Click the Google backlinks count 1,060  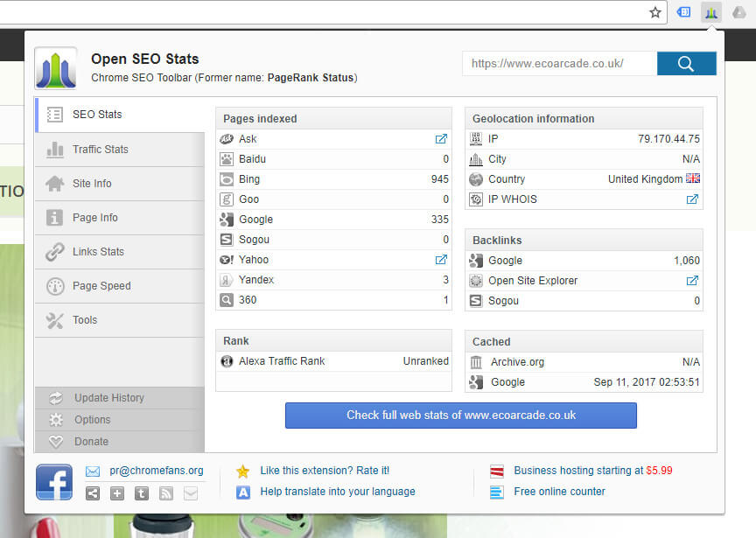pos(687,261)
